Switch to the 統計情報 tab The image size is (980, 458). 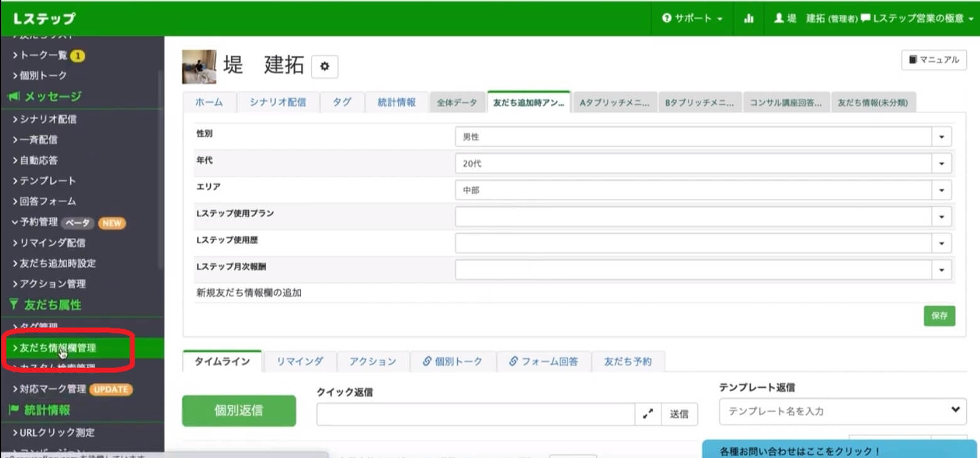(x=396, y=102)
